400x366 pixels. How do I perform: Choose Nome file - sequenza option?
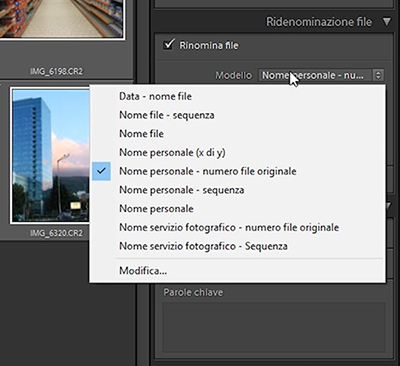tap(237, 115)
